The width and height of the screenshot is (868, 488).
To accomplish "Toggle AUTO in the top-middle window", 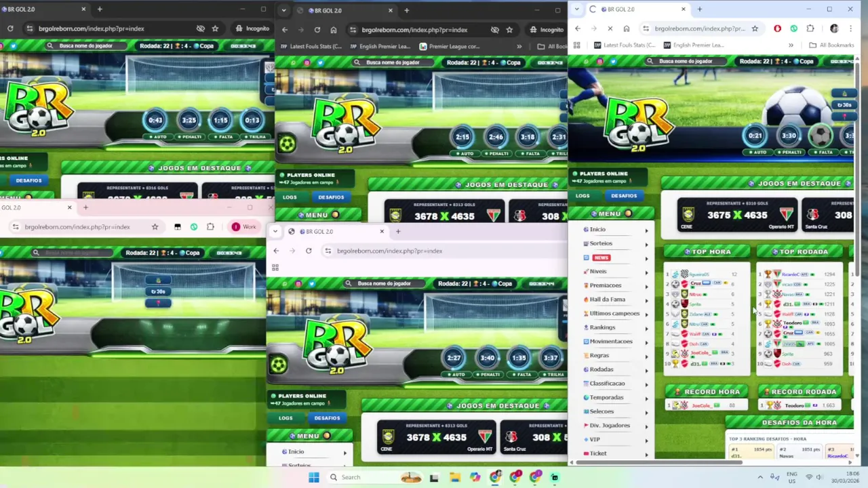I will 465,153.
